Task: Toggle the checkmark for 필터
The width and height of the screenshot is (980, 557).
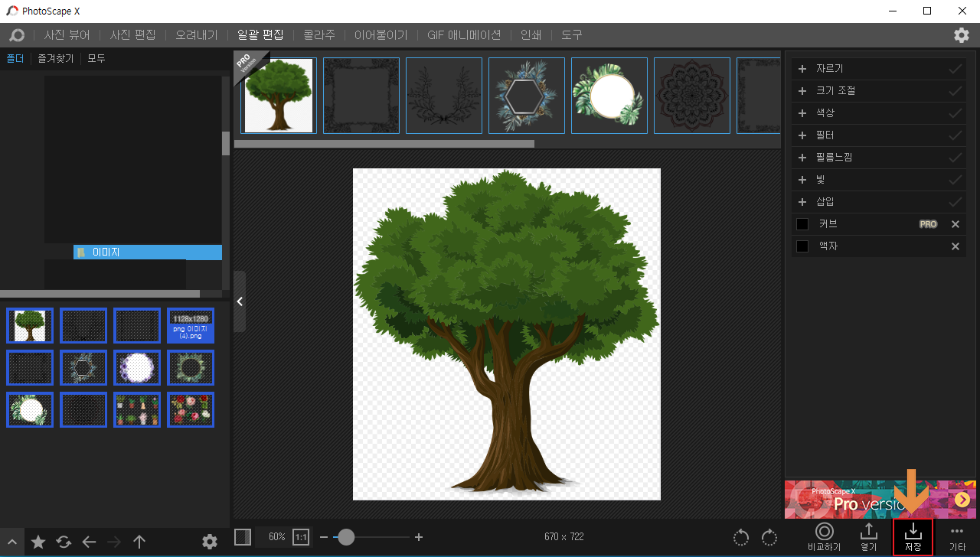Action: coord(955,135)
